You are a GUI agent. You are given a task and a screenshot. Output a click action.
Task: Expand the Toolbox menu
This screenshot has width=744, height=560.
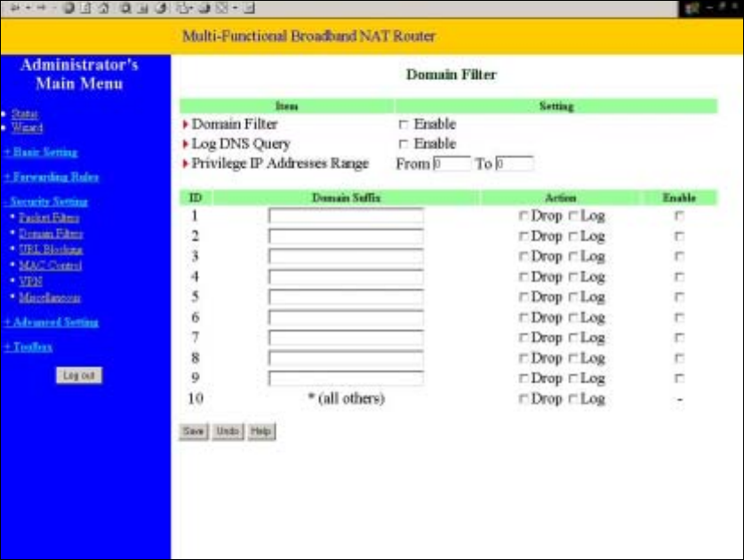(28, 347)
